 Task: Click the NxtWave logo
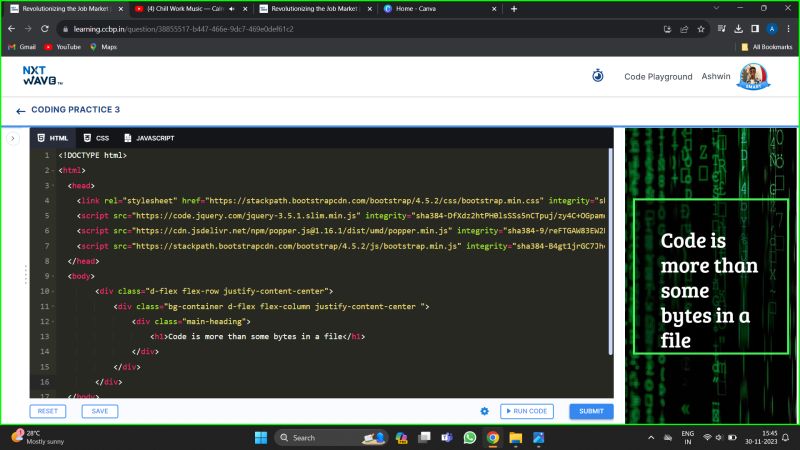[x=42, y=76]
